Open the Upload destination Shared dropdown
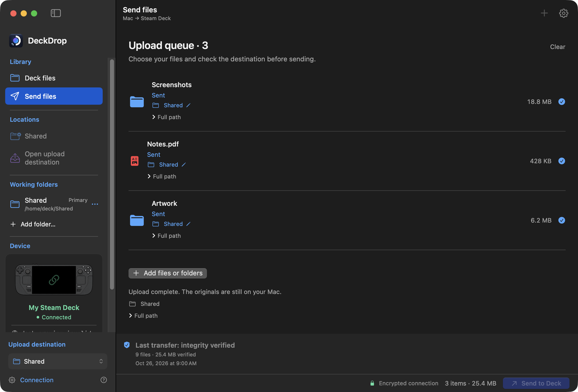578x392 pixels. pos(58,361)
